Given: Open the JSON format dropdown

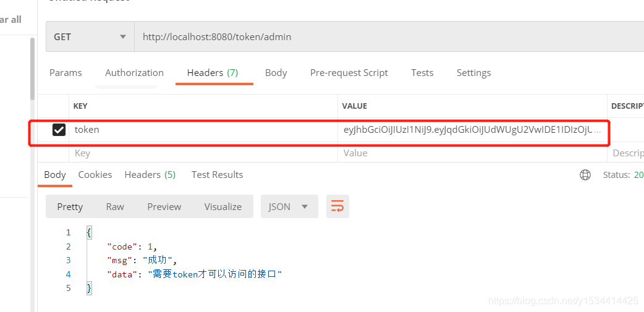Looking at the screenshot, I should pos(289,206).
